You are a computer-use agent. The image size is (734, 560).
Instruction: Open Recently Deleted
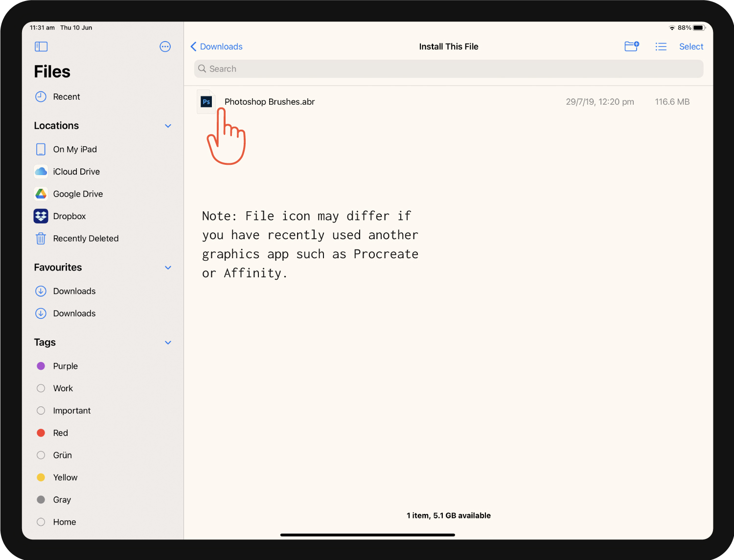point(86,239)
